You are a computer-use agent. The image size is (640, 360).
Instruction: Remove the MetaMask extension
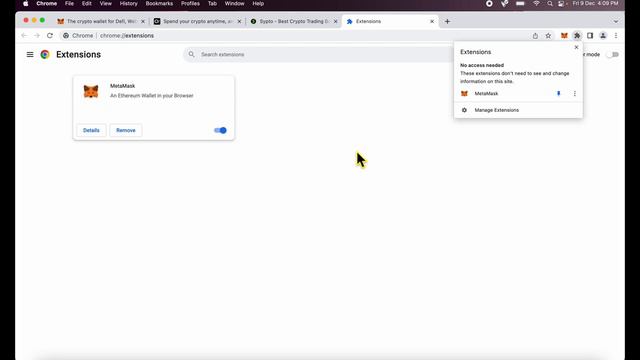click(x=126, y=130)
